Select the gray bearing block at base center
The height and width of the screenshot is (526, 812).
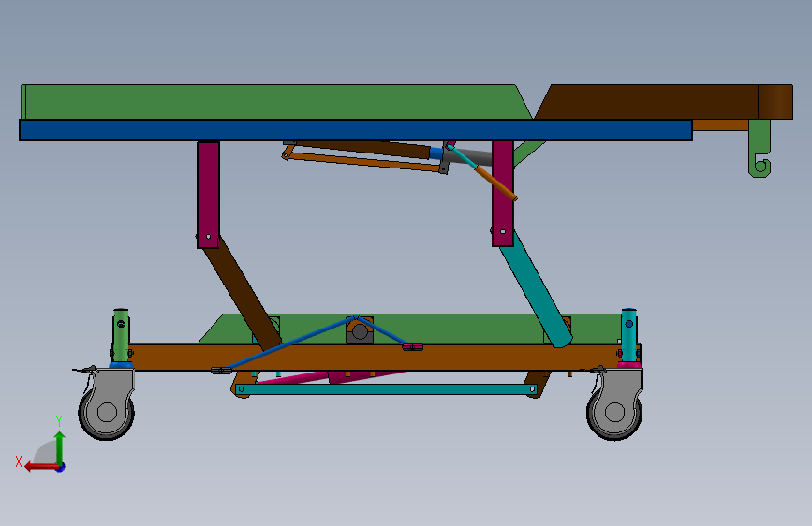pyautogui.click(x=360, y=331)
